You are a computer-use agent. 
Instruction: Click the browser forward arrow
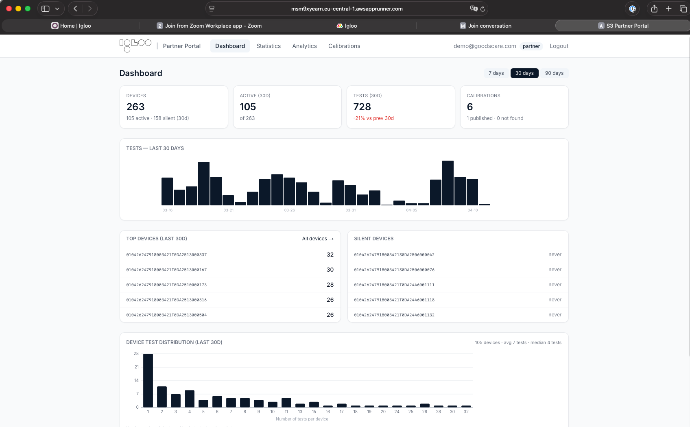pos(89,8)
